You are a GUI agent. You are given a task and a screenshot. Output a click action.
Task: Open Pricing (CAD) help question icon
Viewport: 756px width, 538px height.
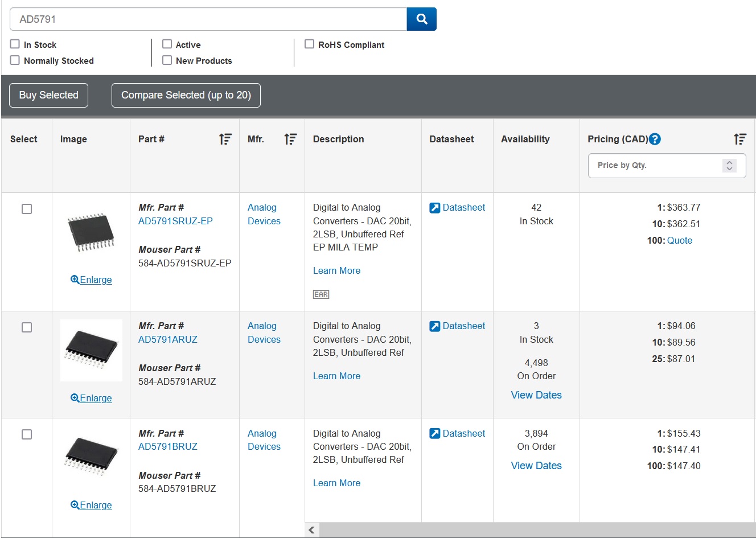[x=655, y=139]
